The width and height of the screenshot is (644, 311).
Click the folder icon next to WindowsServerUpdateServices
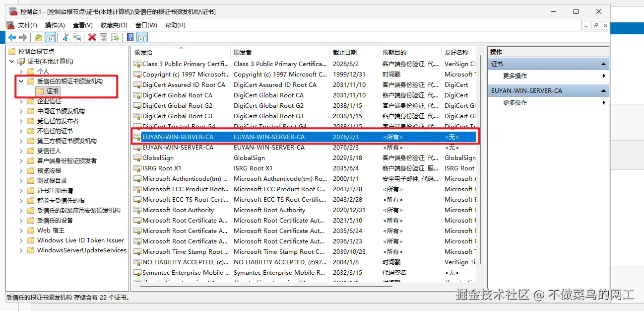pyautogui.click(x=31, y=250)
